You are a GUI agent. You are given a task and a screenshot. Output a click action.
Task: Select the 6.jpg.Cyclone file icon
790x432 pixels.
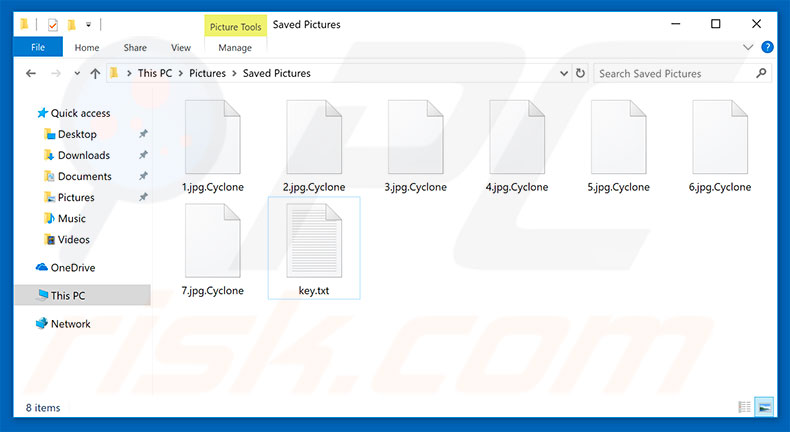[x=720, y=137]
